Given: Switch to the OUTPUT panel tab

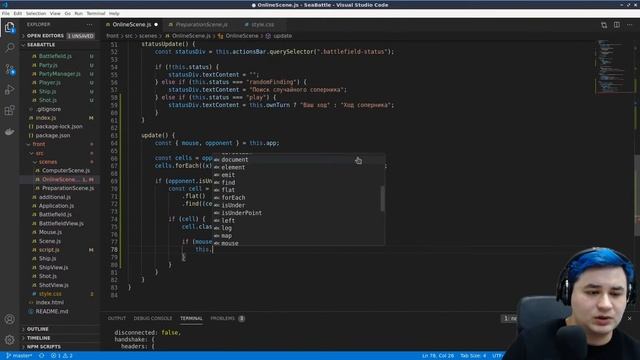Looking at the screenshot, I should tap(117, 318).
